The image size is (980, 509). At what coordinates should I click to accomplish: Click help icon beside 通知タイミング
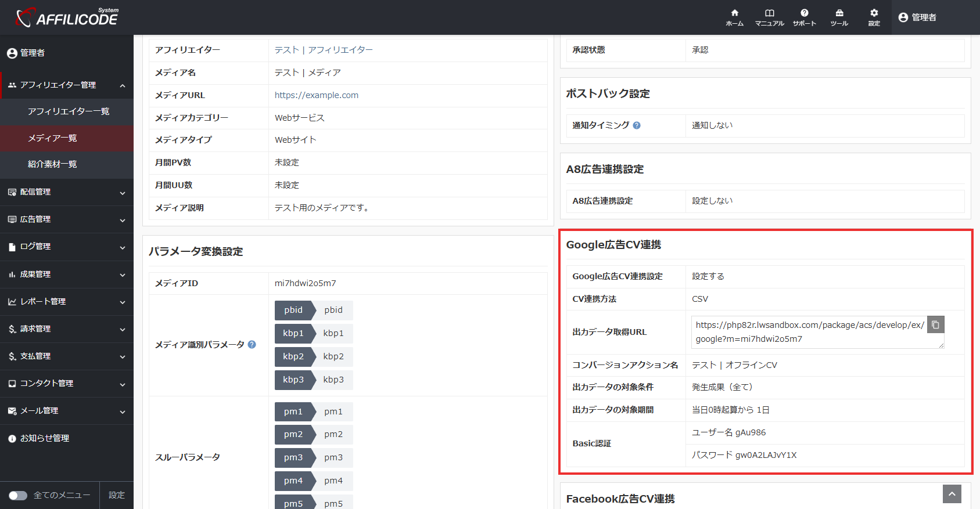tap(637, 125)
